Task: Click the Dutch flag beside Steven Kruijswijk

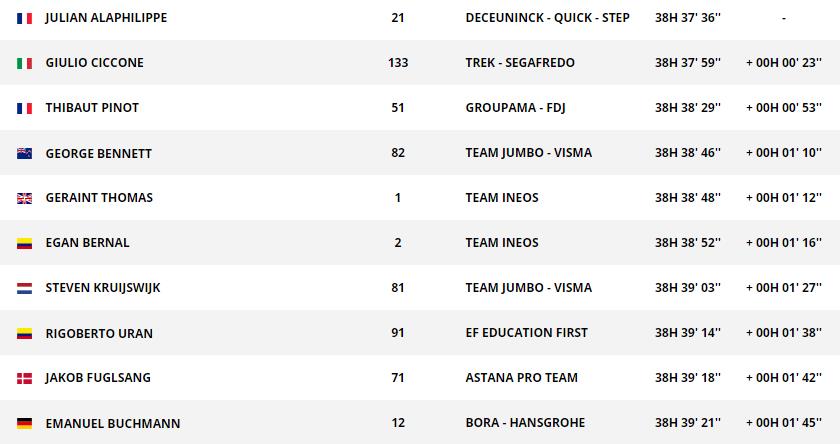Action: [24, 288]
